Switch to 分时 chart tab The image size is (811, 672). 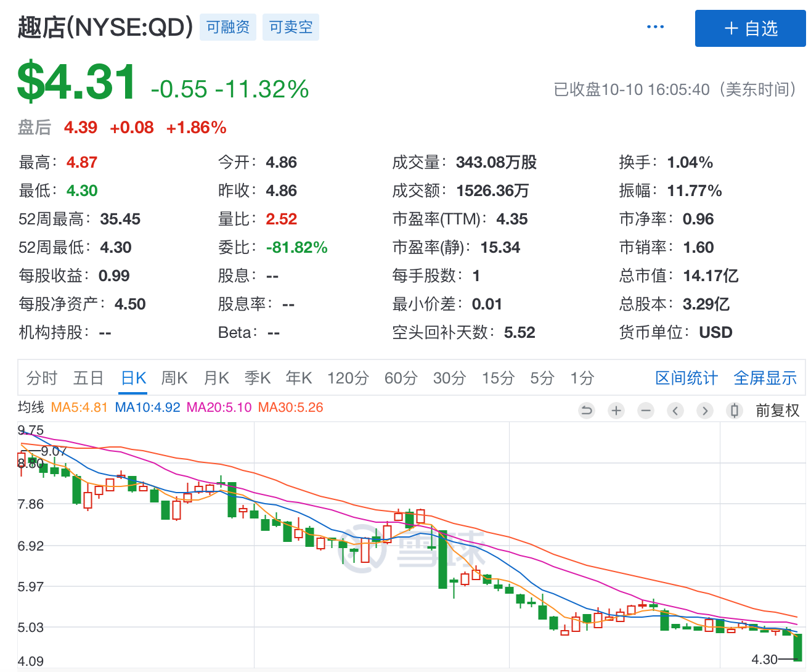(42, 378)
